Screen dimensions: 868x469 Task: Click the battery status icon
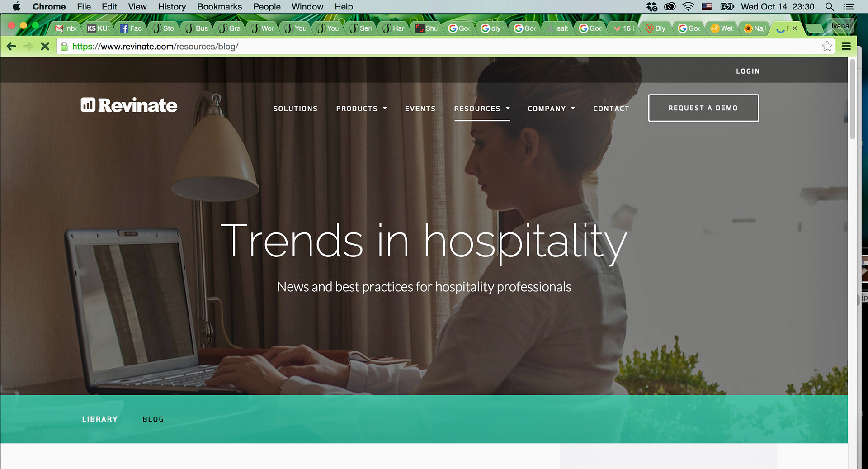click(727, 7)
